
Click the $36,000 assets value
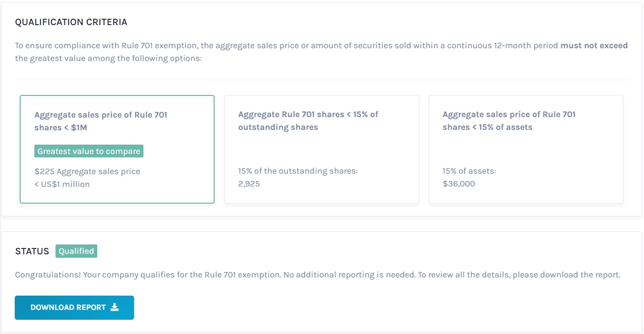(459, 184)
